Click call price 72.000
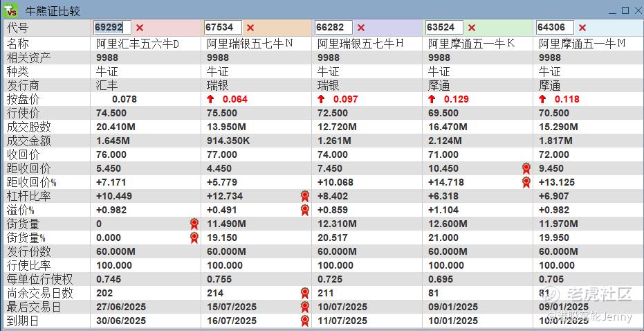 point(553,154)
